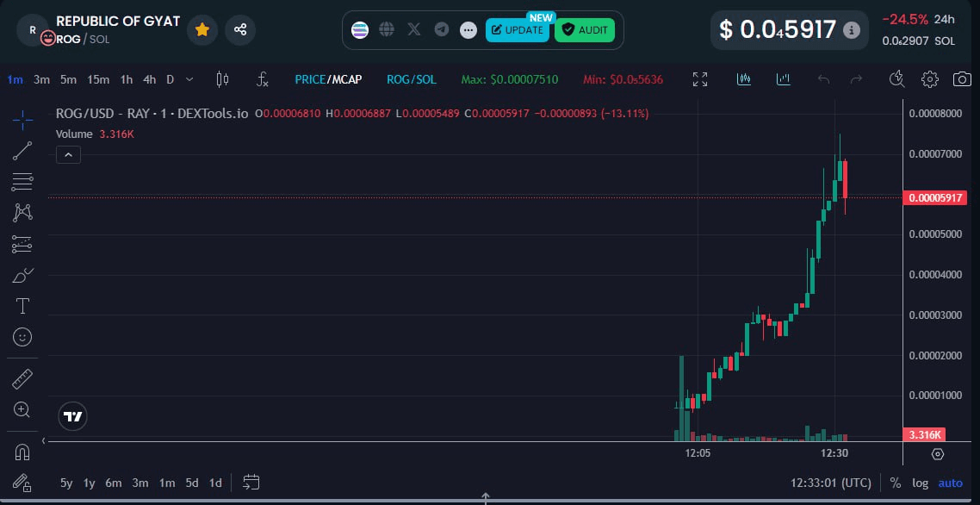This screenshot has height=505, width=980.
Task: Open price scale settings gear below axis
Action: (937, 454)
